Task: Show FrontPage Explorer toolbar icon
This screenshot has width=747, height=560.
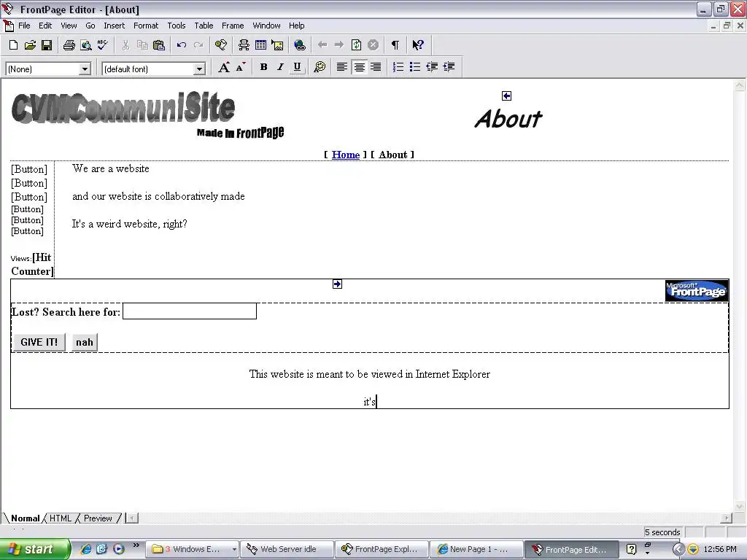Action: pos(220,45)
